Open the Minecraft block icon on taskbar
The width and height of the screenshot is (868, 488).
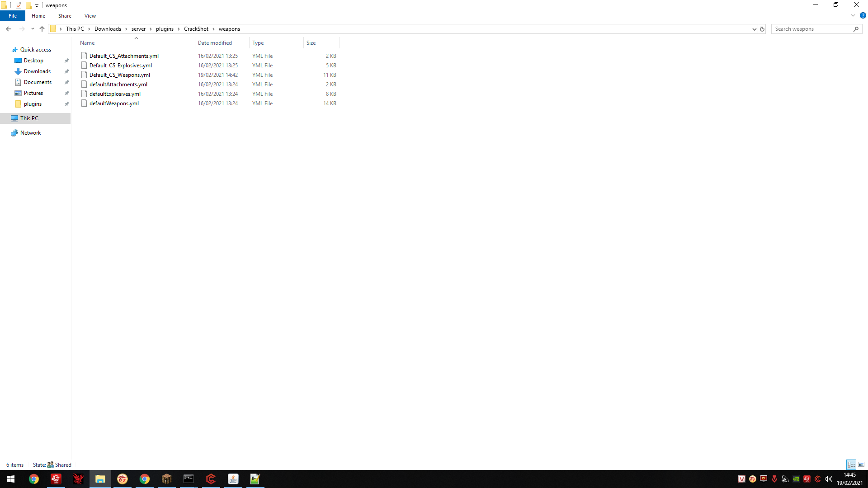(166, 479)
